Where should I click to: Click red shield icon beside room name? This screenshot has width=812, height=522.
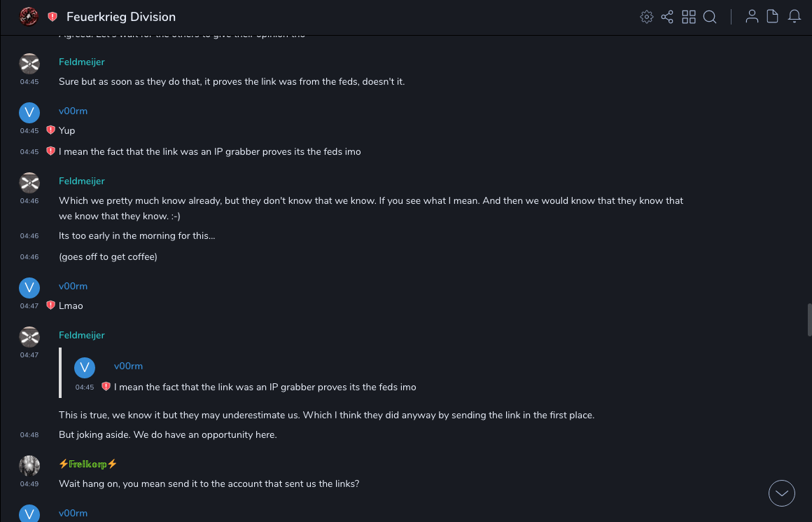[52, 17]
